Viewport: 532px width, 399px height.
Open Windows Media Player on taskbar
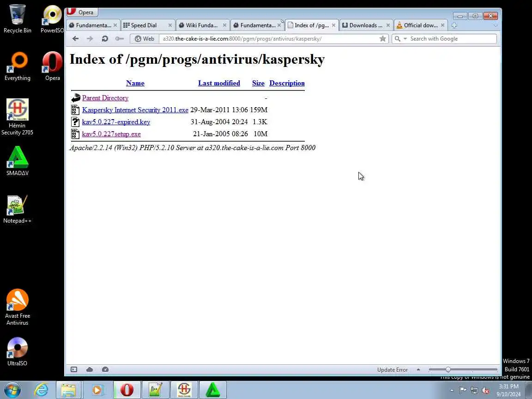[x=97, y=390]
